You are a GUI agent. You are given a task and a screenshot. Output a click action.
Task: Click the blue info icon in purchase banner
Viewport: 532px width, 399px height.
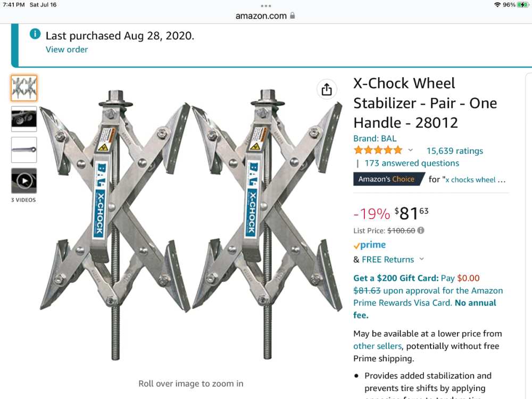[35, 35]
